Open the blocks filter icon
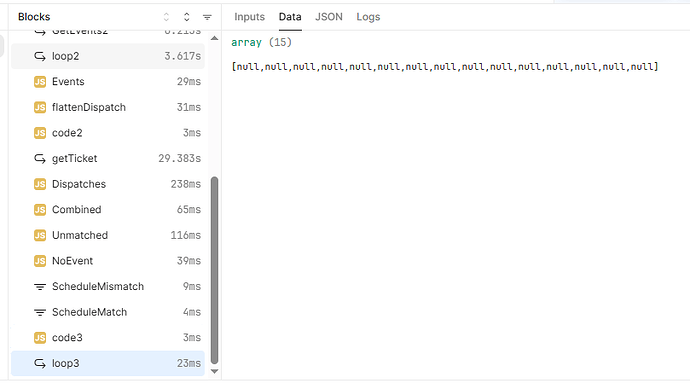The height and width of the screenshot is (389, 690). tap(207, 17)
